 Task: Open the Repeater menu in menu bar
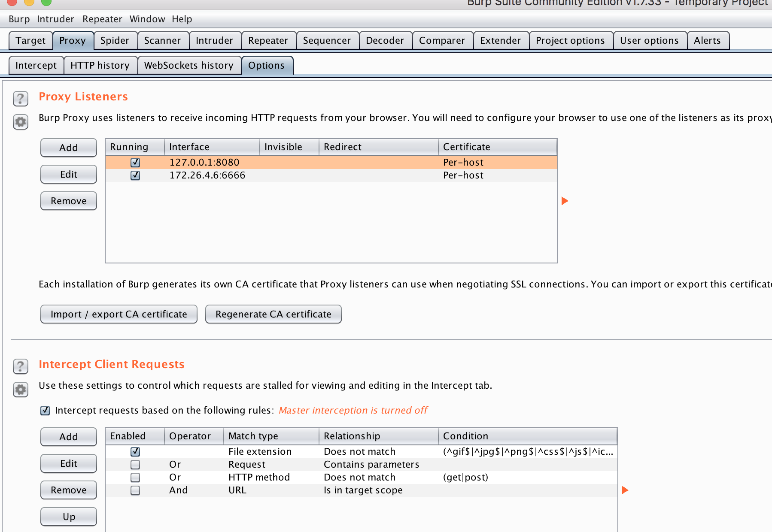click(x=102, y=19)
